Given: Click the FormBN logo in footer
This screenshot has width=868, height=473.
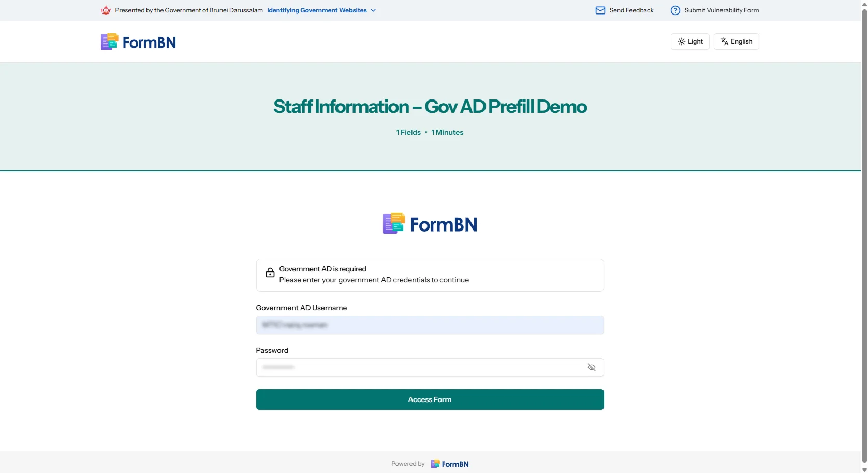Looking at the screenshot, I should (450, 464).
